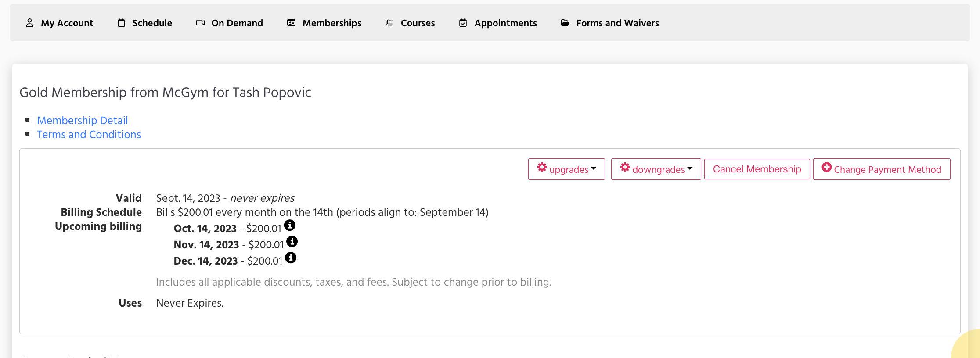980x358 pixels.
Task: Click the Memberships card icon
Action: tap(291, 23)
